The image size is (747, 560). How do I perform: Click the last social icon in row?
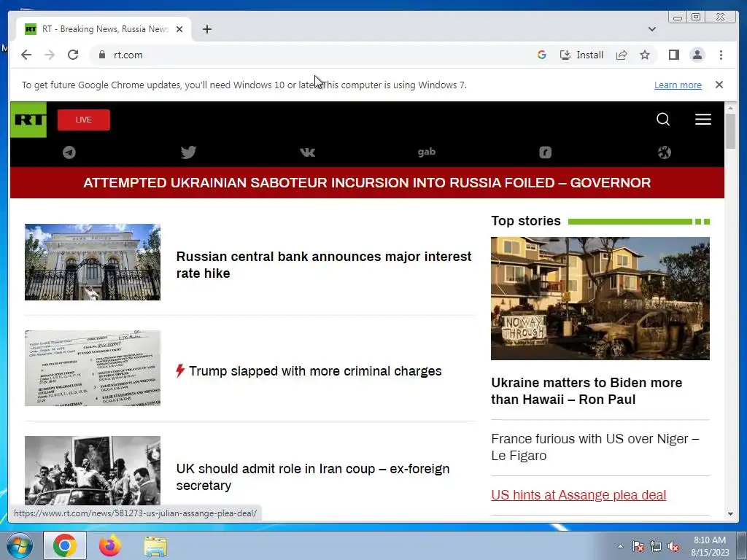664,152
